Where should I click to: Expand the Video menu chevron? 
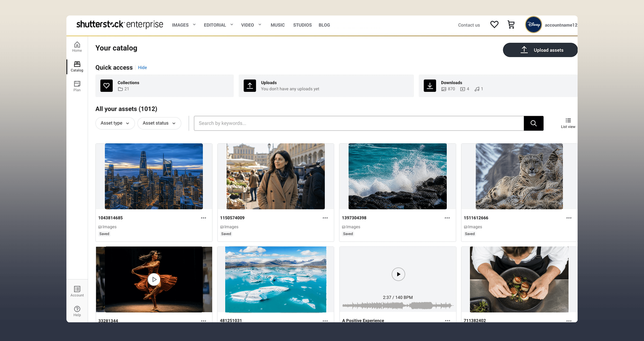[x=260, y=25]
